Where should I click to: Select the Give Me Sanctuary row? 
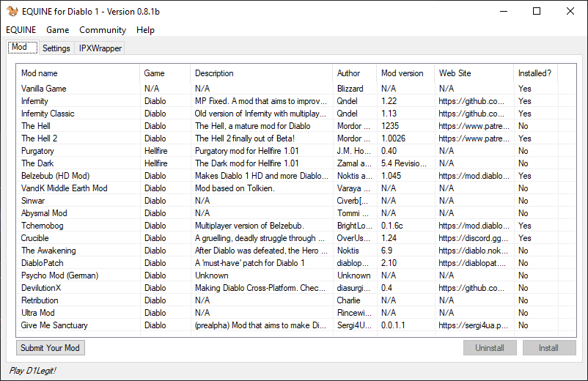(296, 325)
